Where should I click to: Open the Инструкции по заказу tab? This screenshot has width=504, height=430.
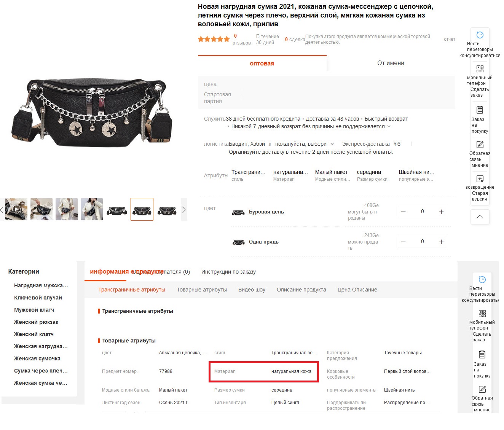[x=228, y=272]
